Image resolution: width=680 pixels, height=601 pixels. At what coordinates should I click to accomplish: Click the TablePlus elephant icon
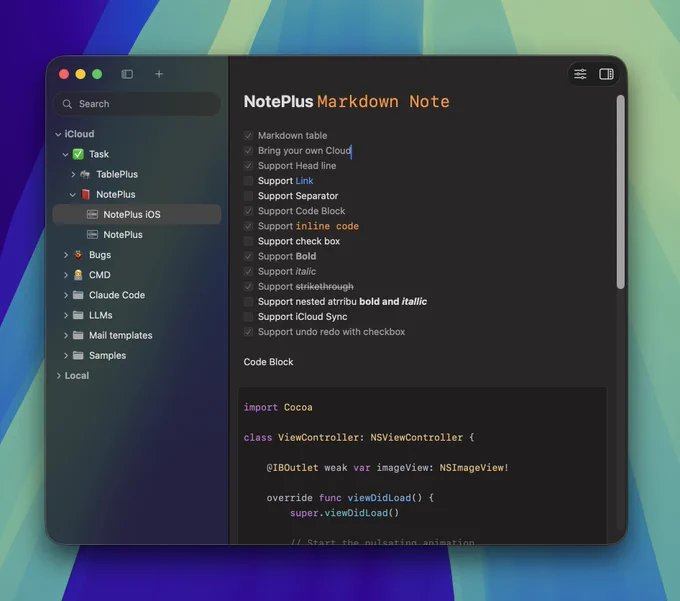[x=85, y=174]
